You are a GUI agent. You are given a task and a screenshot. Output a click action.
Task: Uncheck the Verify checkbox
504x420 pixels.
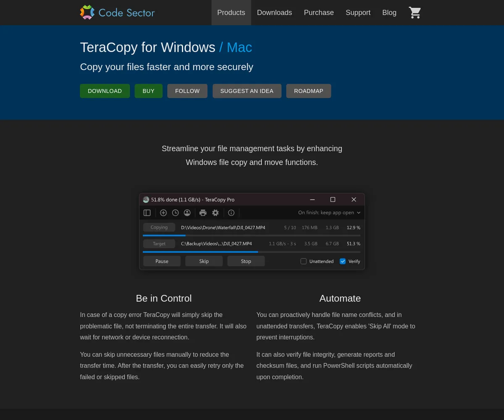343,261
